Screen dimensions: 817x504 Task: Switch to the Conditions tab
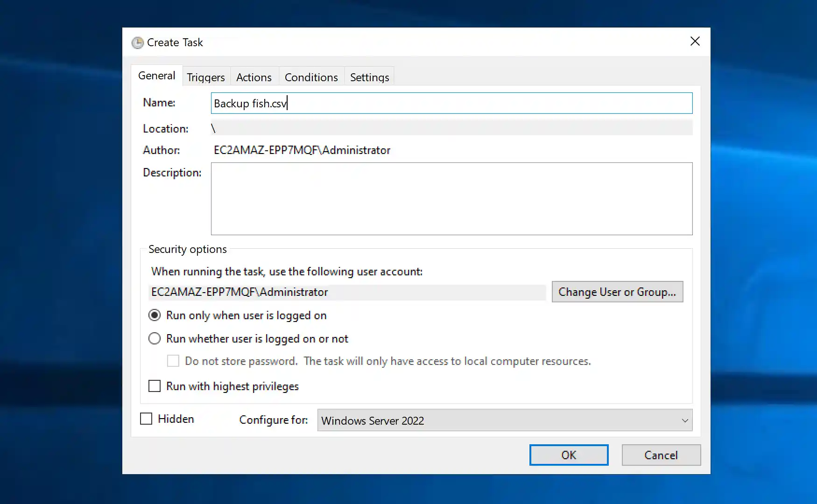(x=311, y=77)
